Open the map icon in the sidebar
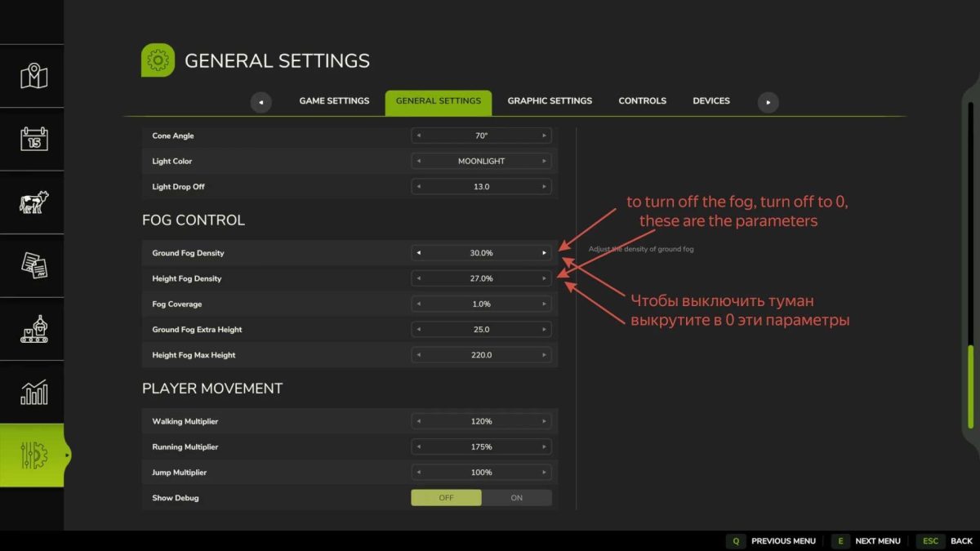980x551 pixels. (x=32, y=75)
